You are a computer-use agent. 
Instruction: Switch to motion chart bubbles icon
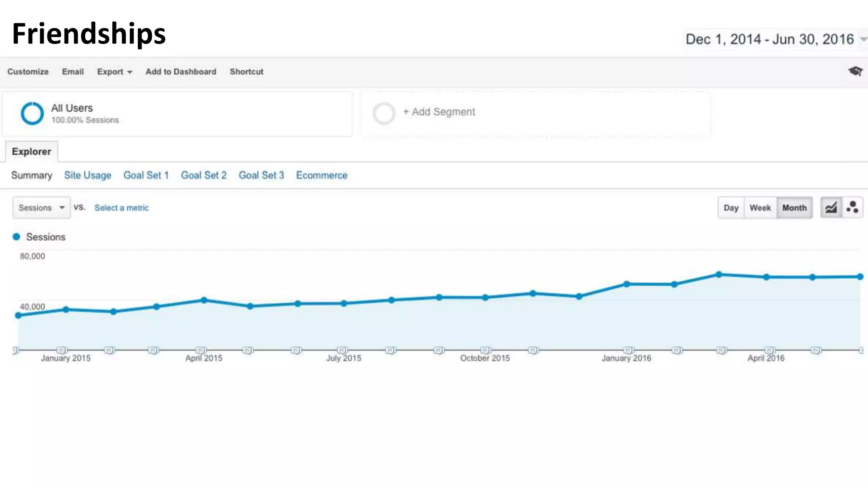pyautogui.click(x=852, y=208)
